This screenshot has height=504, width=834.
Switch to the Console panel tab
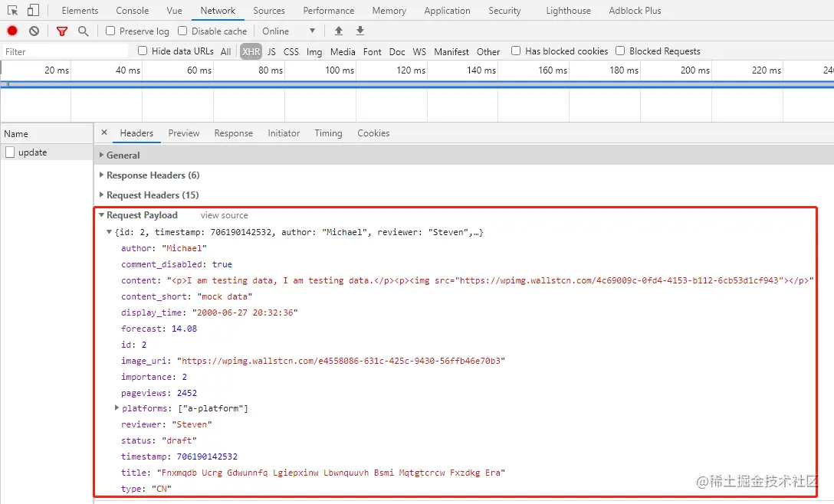pyautogui.click(x=133, y=11)
